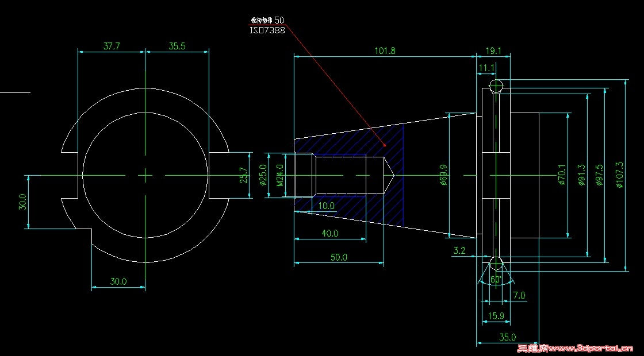Select the 19.1 dimension value
This screenshot has width=644, height=356.
pyautogui.click(x=493, y=51)
